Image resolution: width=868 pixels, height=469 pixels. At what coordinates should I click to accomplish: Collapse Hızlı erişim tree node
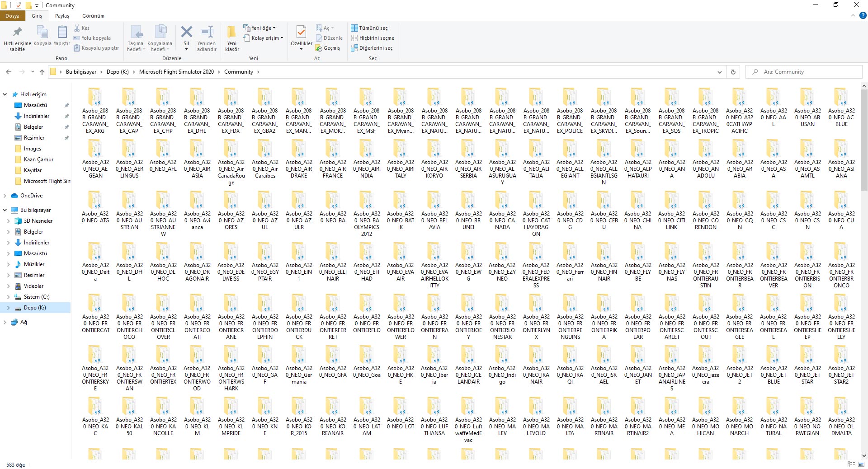(5, 94)
